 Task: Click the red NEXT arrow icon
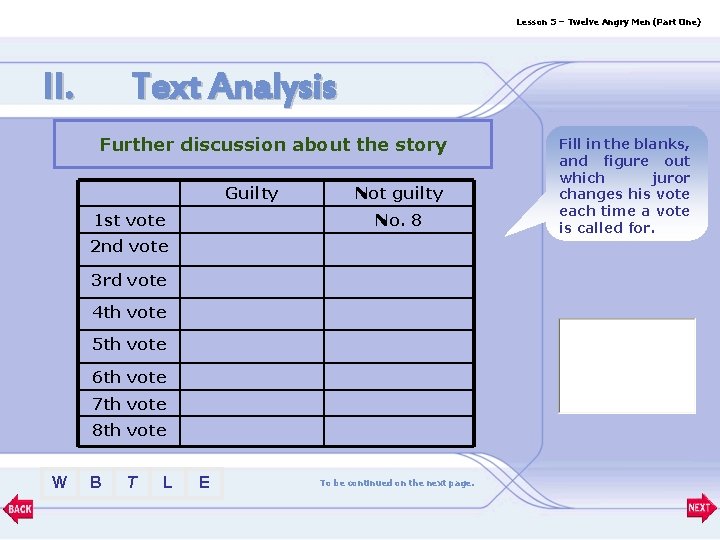pyautogui.click(x=701, y=508)
